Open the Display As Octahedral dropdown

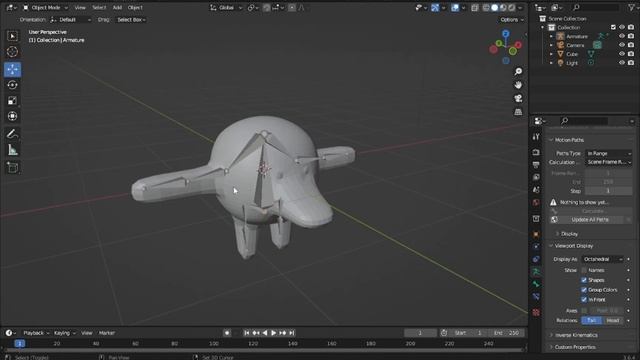pyautogui.click(x=603, y=259)
